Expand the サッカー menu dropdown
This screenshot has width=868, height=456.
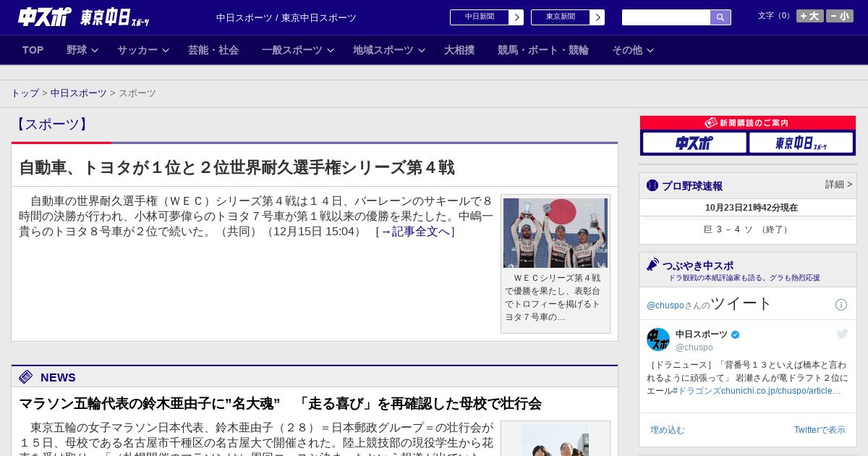click(x=143, y=50)
